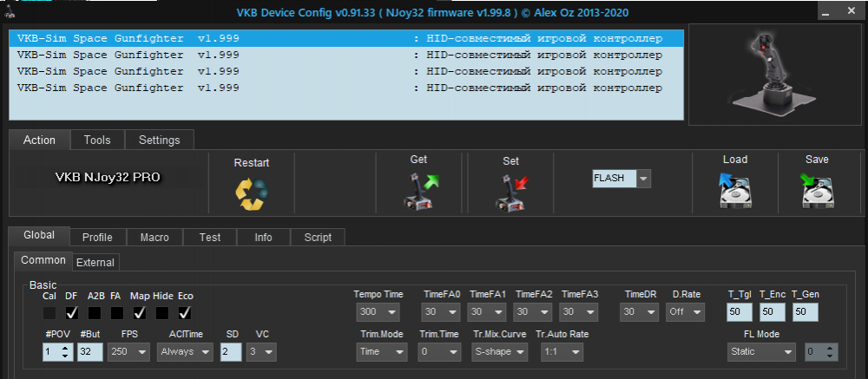The image size is (868, 379).
Task: Click the #POV stepper field
Action: (58, 352)
